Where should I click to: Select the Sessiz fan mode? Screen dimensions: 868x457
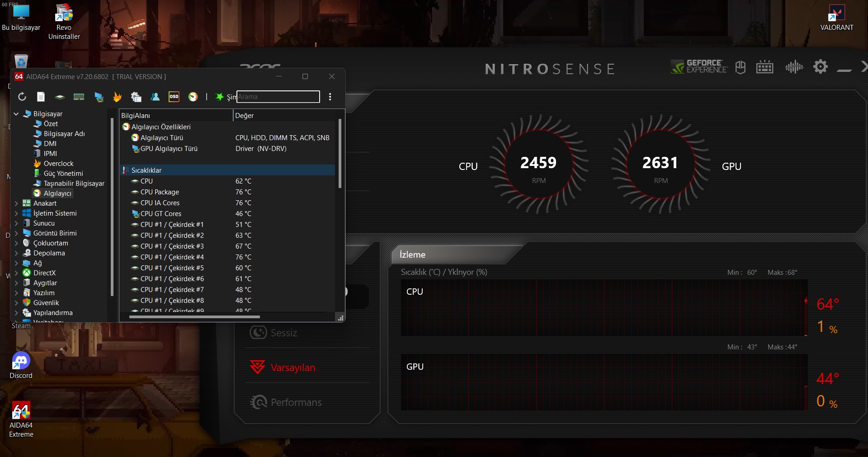(x=274, y=333)
